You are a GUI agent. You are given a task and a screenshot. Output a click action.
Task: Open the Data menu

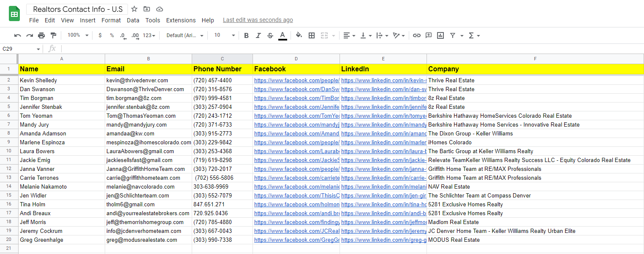133,20
